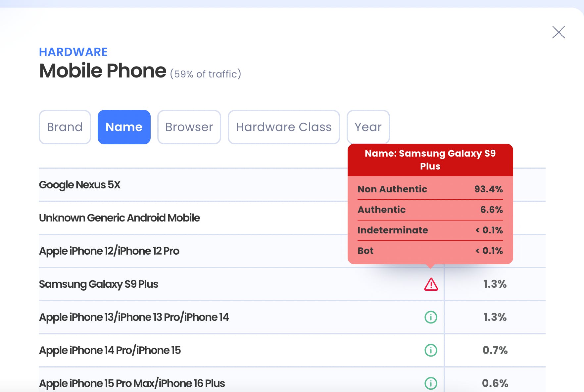
Task: Select the Name tab
Action: coord(124,127)
